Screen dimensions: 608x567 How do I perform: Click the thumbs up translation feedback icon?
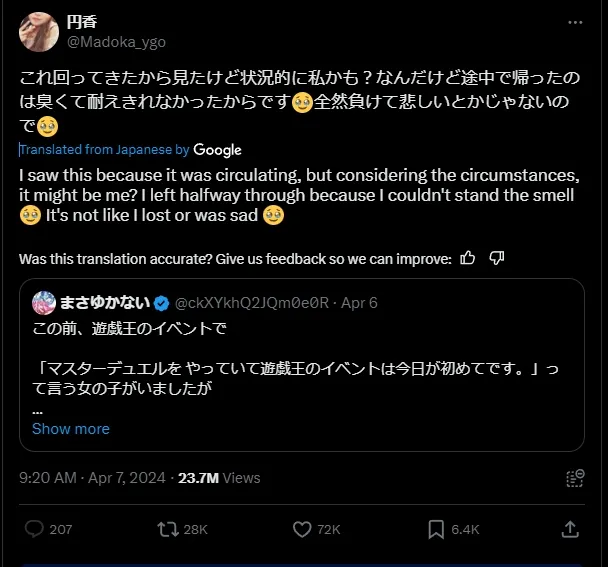click(x=468, y=259)
